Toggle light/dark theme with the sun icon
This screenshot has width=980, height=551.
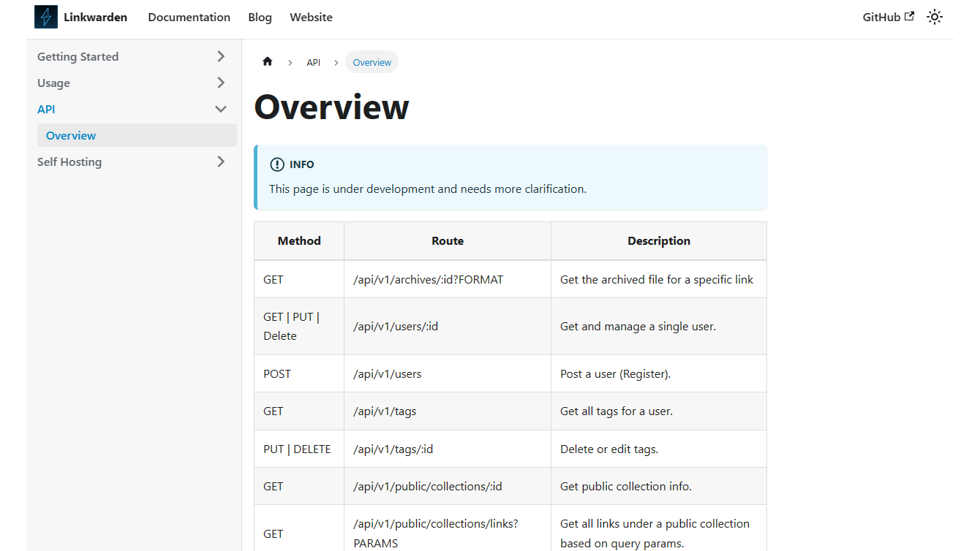click(935, 17)
